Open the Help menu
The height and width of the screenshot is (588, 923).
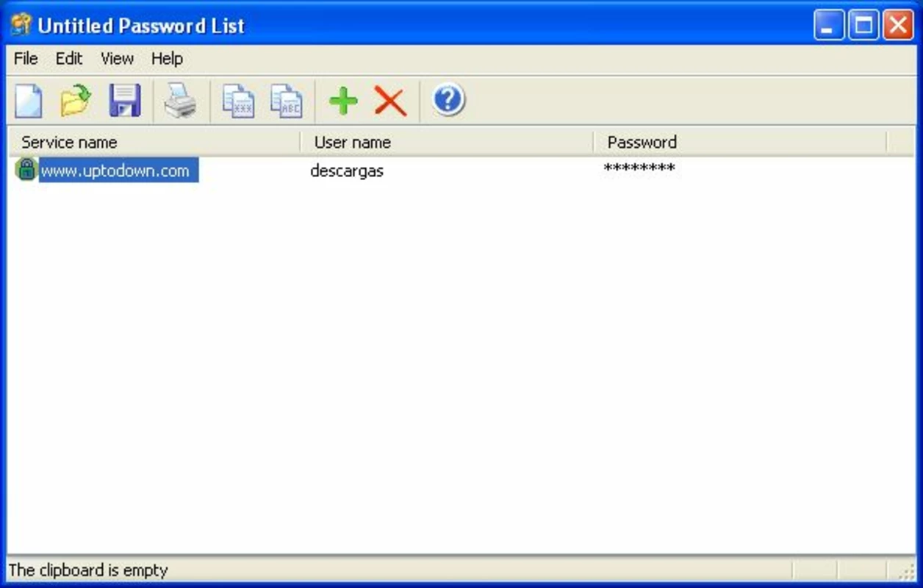167,59
